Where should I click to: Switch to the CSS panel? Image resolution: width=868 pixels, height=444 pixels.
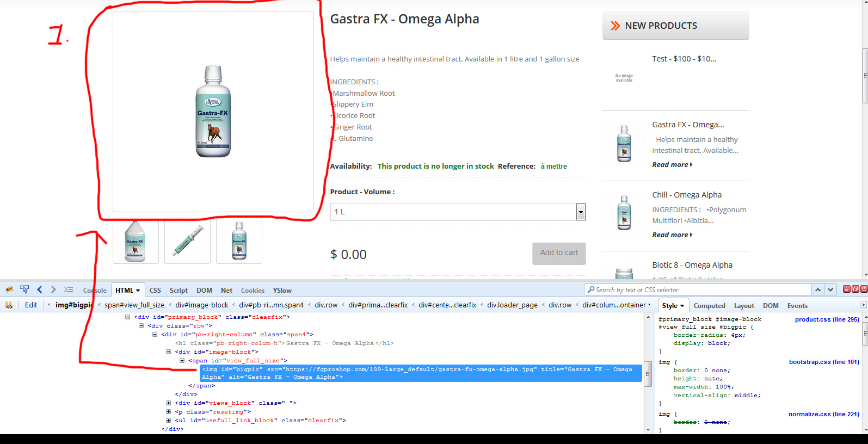pyautogui.click(x=155, y=291)
